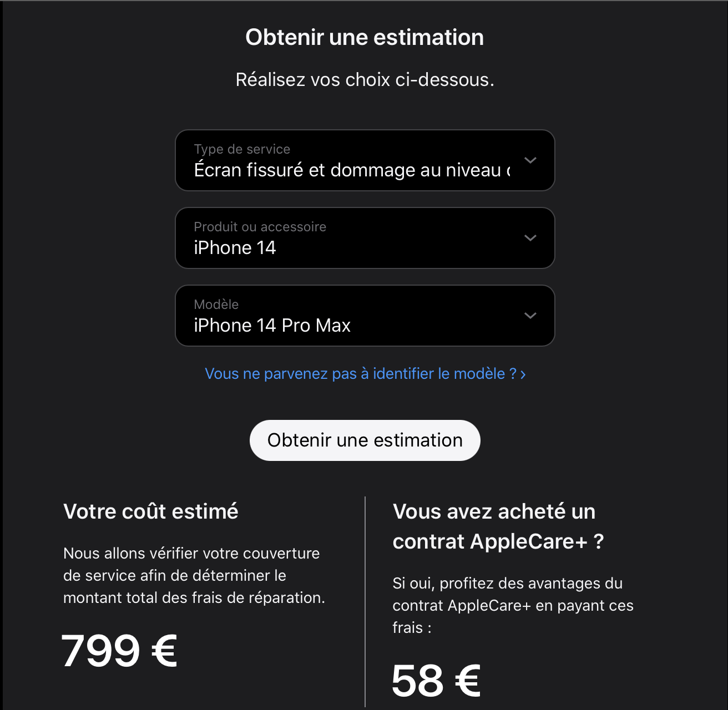Screen dimensions: 728x710
Task: Click the 58 € AppleCare+ fee
Action: point(436,681)
